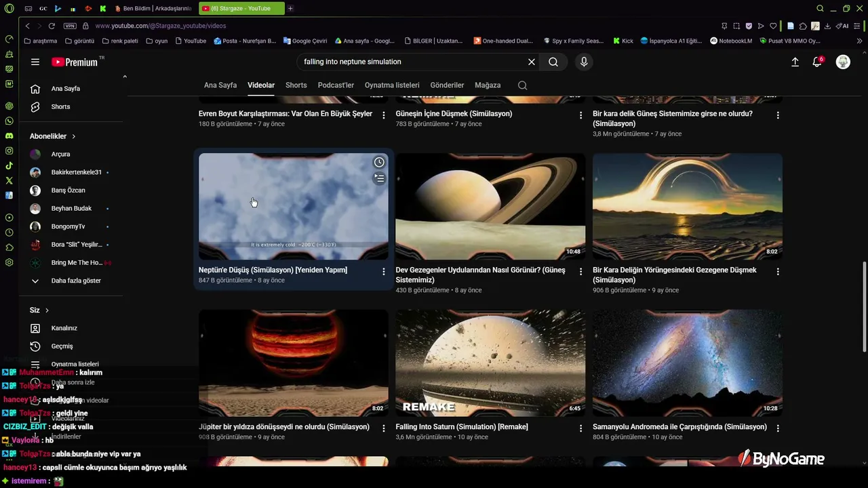Open options for Dev Gezegenler video
The height and width of the screenshot is (488, 868).
click(580, 271)
